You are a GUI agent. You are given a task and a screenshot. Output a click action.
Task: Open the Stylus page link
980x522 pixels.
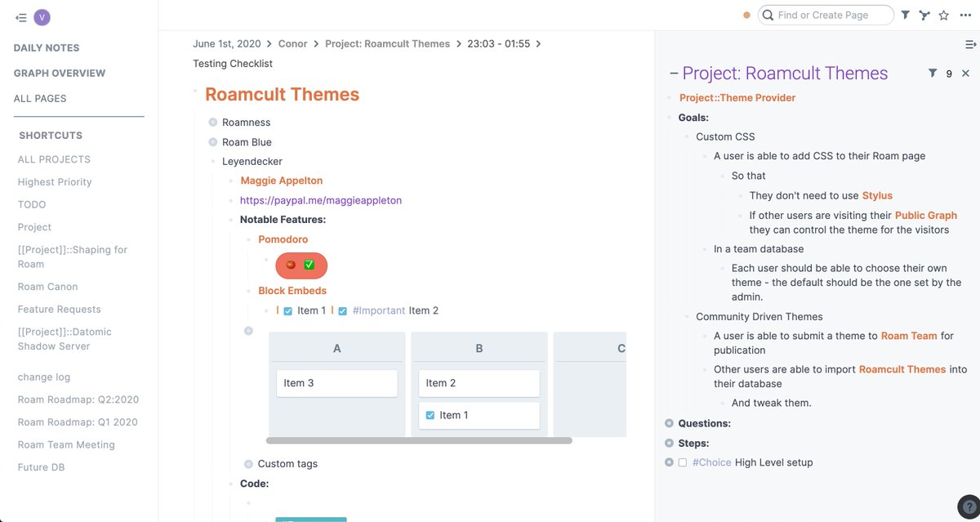pyautogui.click(x=877, y=195)
